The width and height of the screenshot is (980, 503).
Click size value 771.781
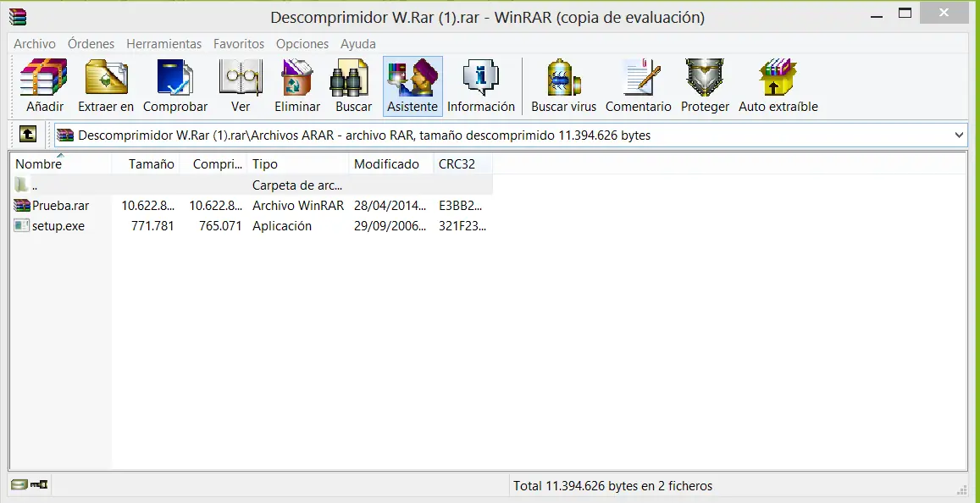tap(152, 226)
